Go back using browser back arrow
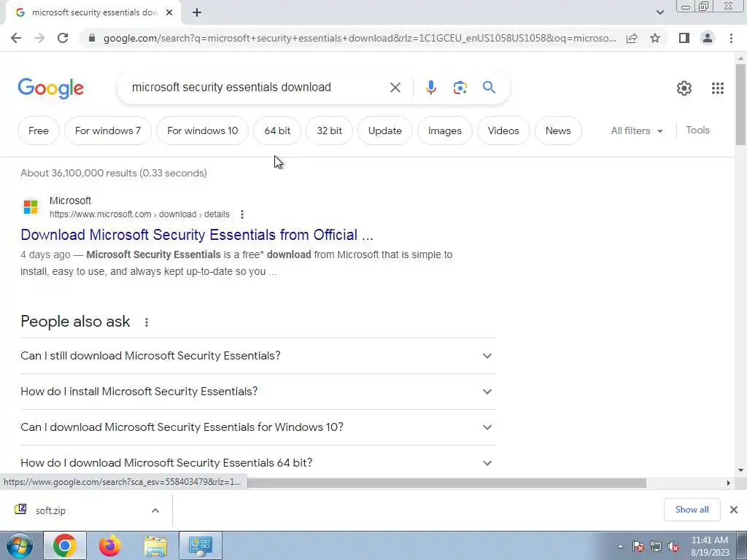Screen dimensions: 747x560 tap(16, 38)
